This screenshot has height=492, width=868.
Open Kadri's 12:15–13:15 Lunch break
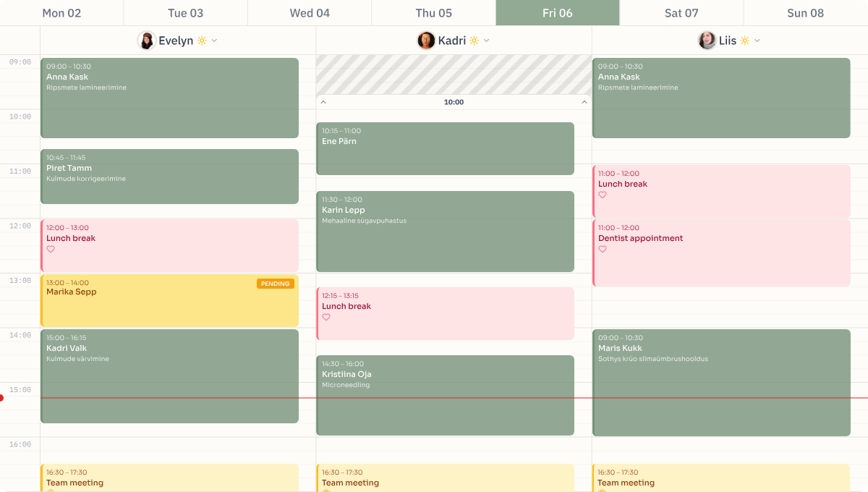pyautogui.click(x=445, y=313)
